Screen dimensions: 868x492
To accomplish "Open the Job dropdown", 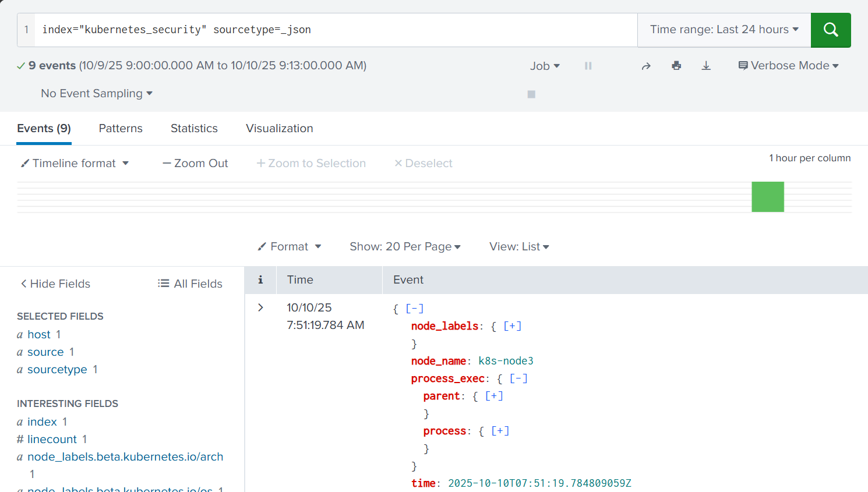I will pyautogui.click(x=544, y=66).
